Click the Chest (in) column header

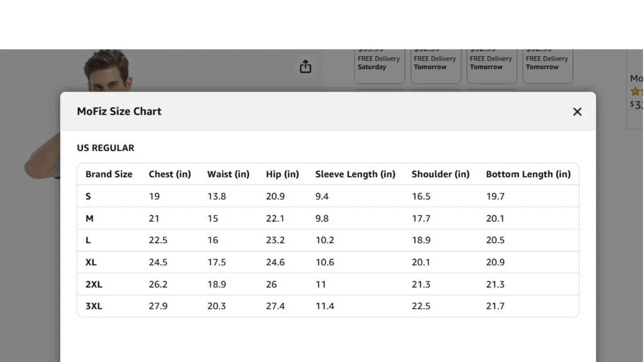[169, 174]
